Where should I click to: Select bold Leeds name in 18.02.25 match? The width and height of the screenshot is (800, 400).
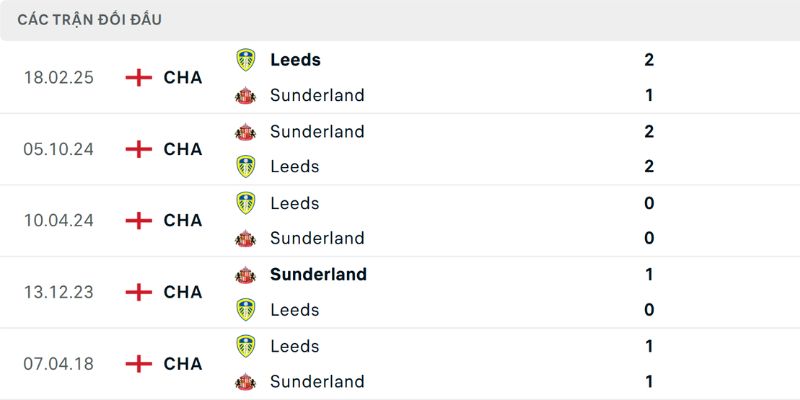click(x=295, y=60)
